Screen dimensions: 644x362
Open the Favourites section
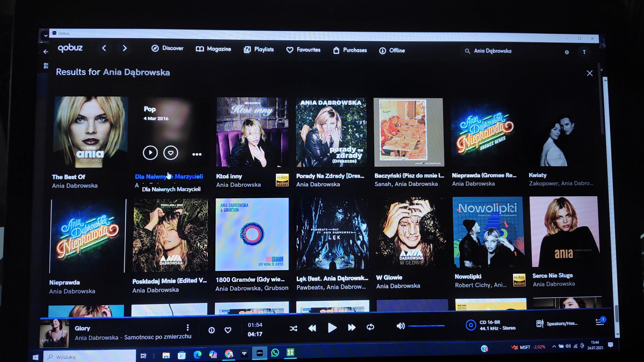coord(303,50)
